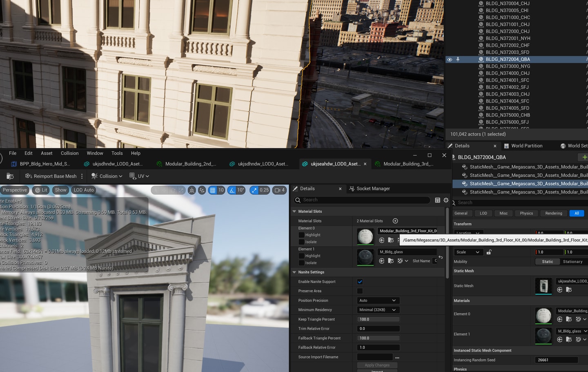The height and width of the screenshot is (372, 588).
Task: Select the Rendering filter button
Action: point(554,214)
